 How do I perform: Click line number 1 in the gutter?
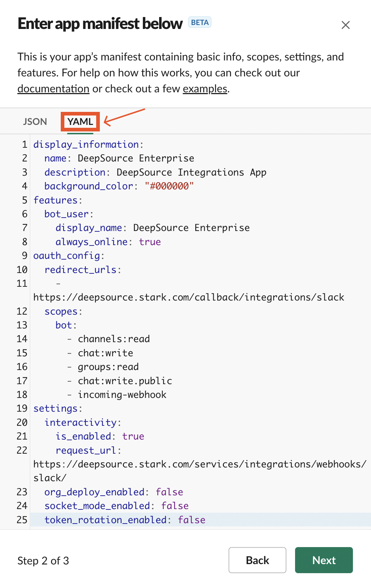[25, 144]
